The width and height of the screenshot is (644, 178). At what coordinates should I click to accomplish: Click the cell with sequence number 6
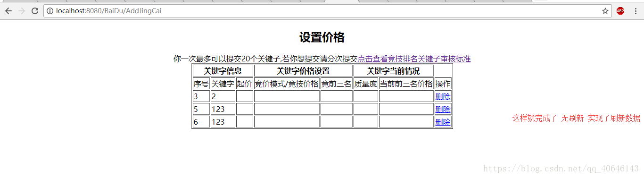pyautogui.click(x=201, y=122)
